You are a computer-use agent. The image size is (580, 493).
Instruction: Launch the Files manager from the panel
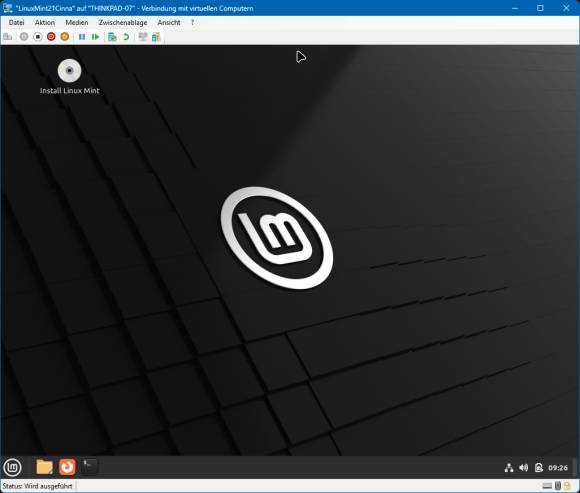point(44,467)
